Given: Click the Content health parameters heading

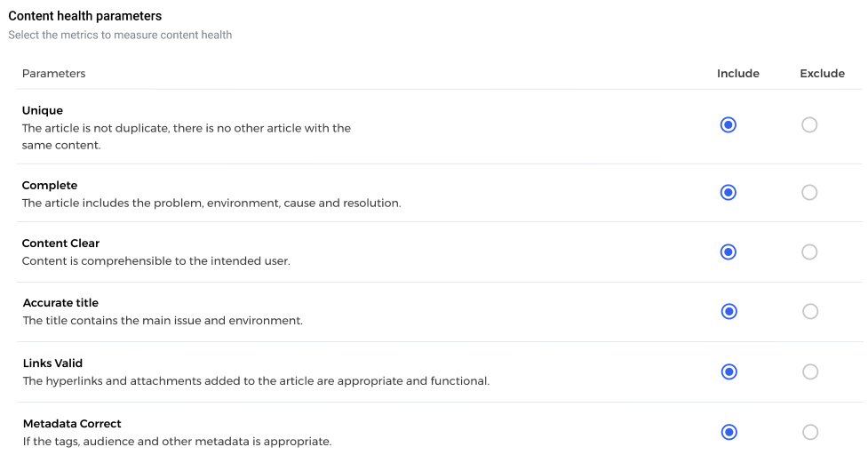Looking at the screenshot, I should point(85,16).
